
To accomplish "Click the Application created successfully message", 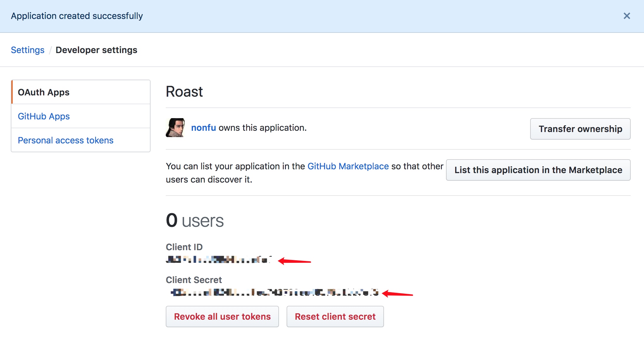I will 77,16.
